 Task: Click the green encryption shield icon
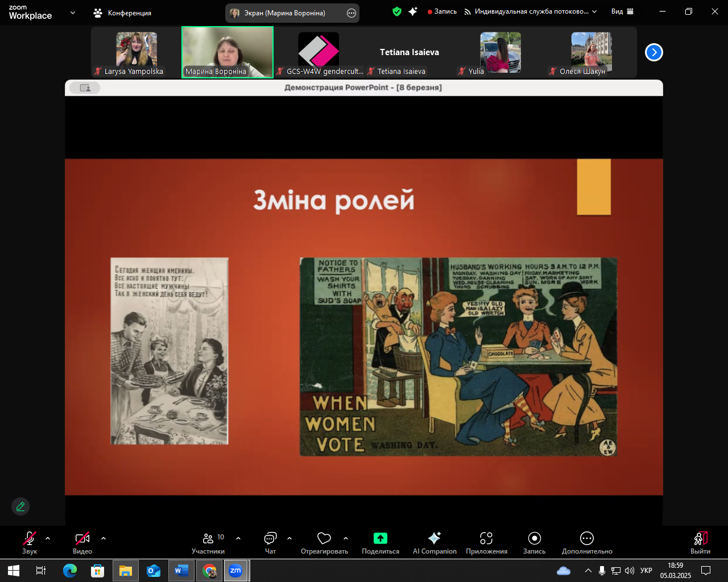(397, 11)
